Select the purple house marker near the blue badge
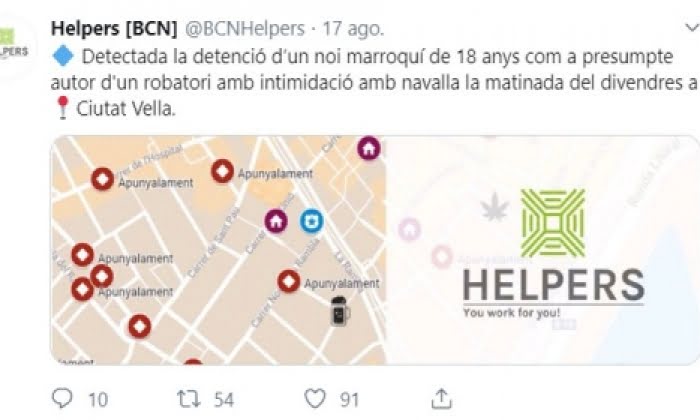 point(276,221)
